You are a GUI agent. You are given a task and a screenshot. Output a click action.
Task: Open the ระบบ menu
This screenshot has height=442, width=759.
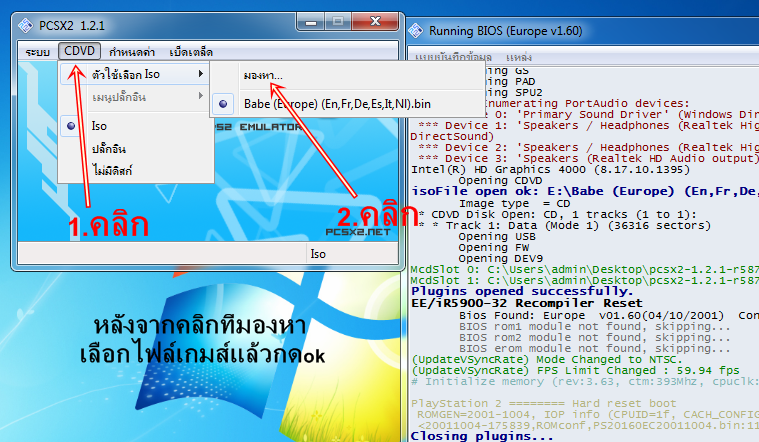click(38, 51)
